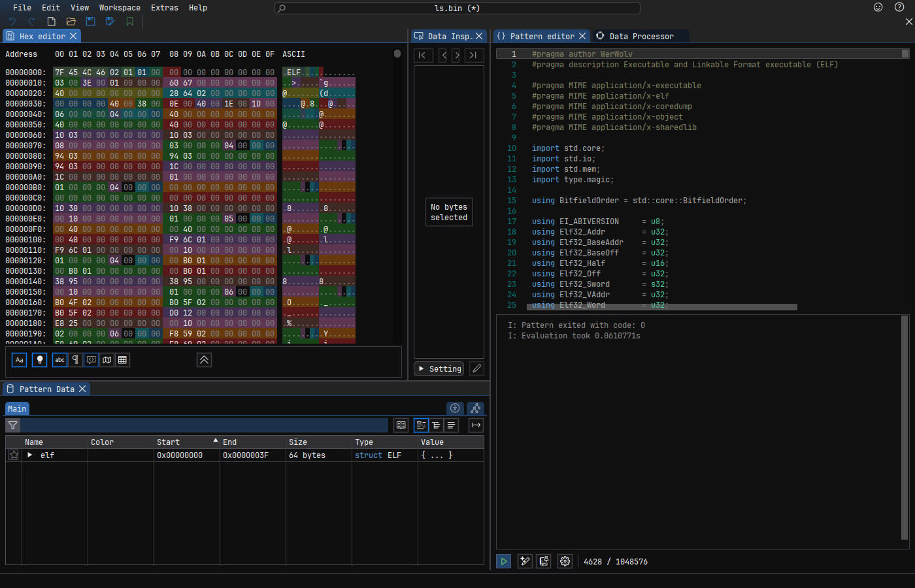Viewport: 915px width, 588px height.
Task: Click the export arrow icon in Pattern Data
Action: click(x=476, y=425)
